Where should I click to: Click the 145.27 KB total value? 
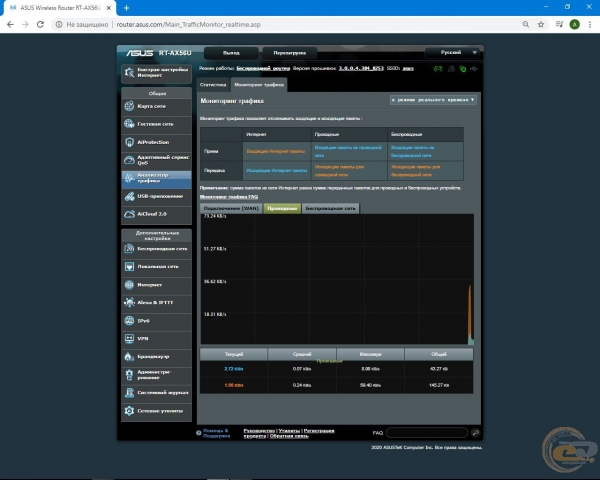[439, 385]
